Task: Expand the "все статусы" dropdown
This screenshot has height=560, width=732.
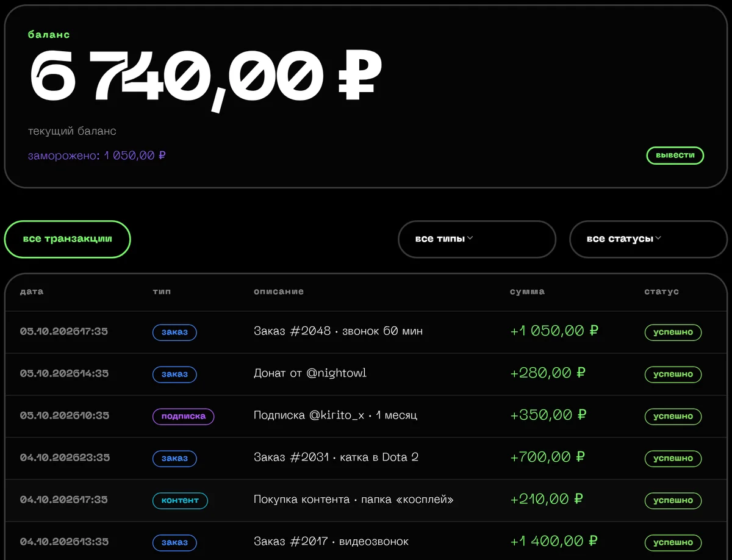Action: tap(648, 239)
